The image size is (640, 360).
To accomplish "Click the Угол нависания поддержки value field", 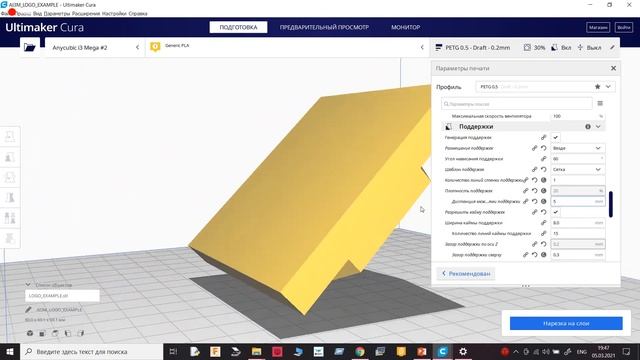I will point(578,159).
